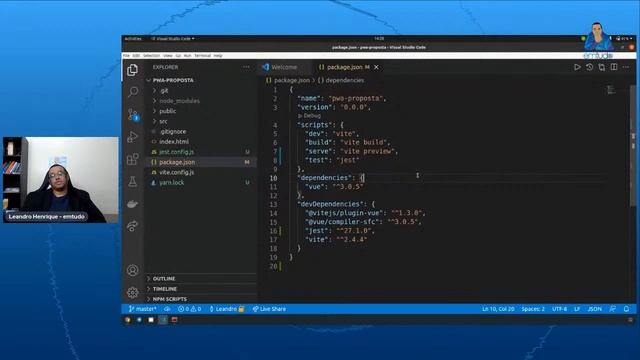Click the Open Changes icon in editor toolbar
Viewport: 640px width, 360px height.
point(602,67)
